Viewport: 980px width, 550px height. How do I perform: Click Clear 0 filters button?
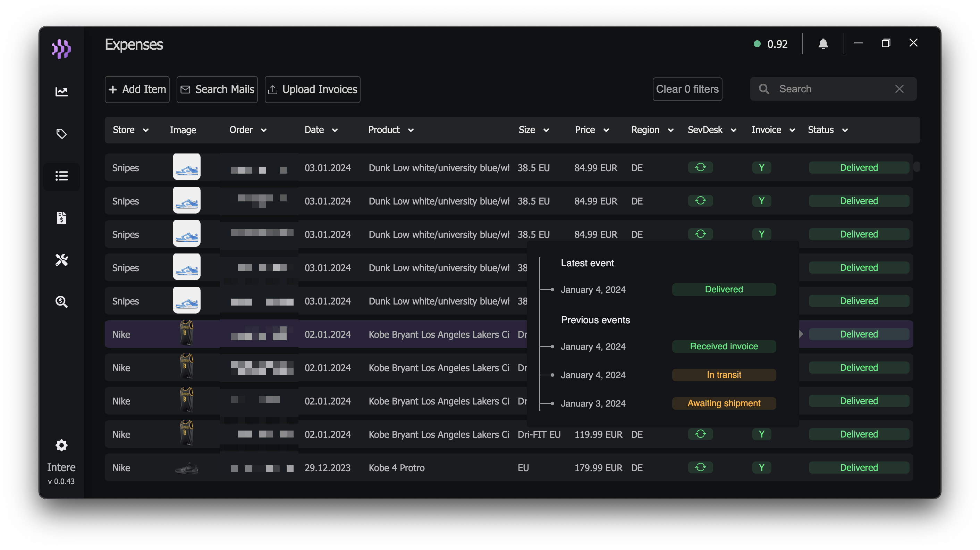coord(687,89)
